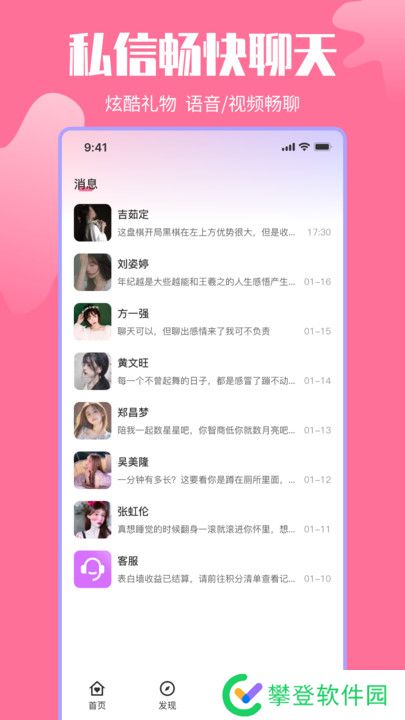Tap 郑昌梦's avatar thumbnail
405x720 pixels.
(92, 421)
